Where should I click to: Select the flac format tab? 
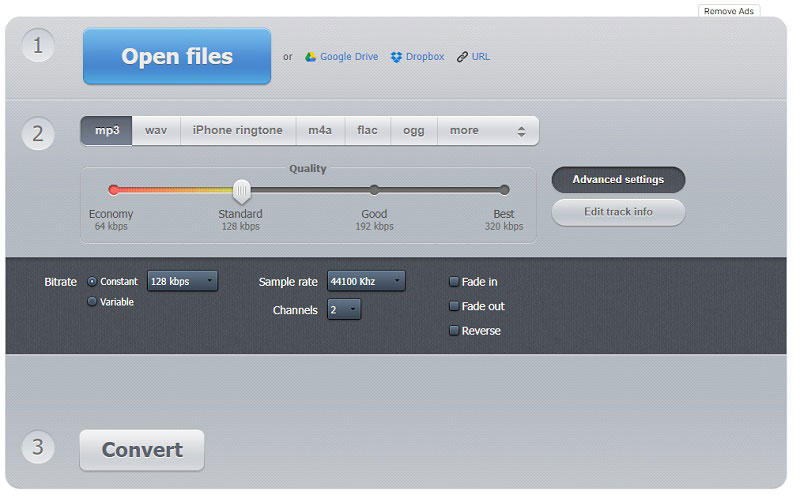click(367, 131)
